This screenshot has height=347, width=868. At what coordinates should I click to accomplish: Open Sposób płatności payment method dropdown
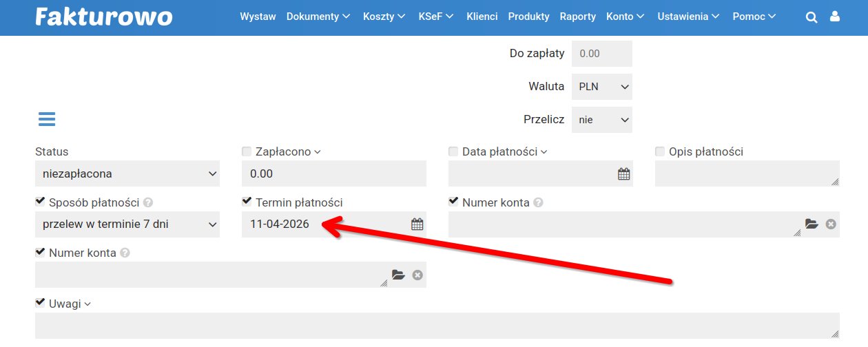pos(127,224)
